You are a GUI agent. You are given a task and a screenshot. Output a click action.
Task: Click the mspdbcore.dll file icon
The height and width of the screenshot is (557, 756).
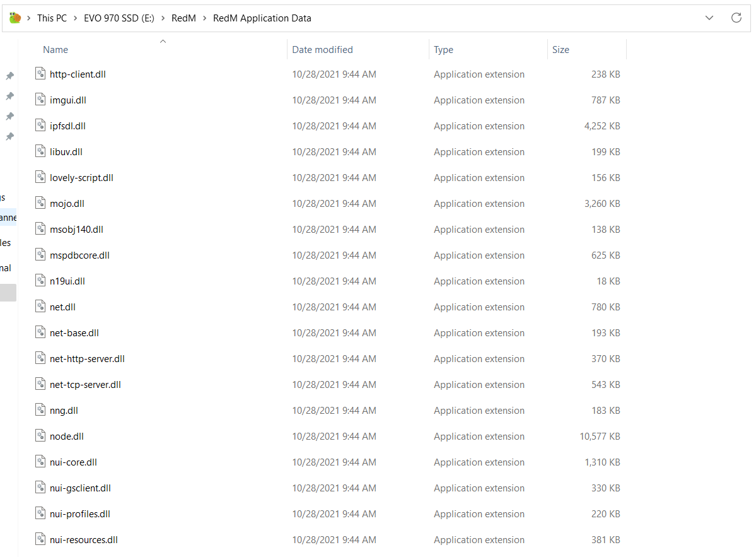(40, 255)
